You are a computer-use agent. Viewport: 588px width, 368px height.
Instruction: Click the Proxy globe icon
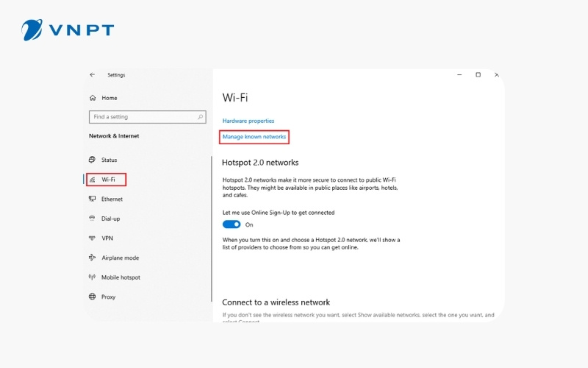point(92,297)
